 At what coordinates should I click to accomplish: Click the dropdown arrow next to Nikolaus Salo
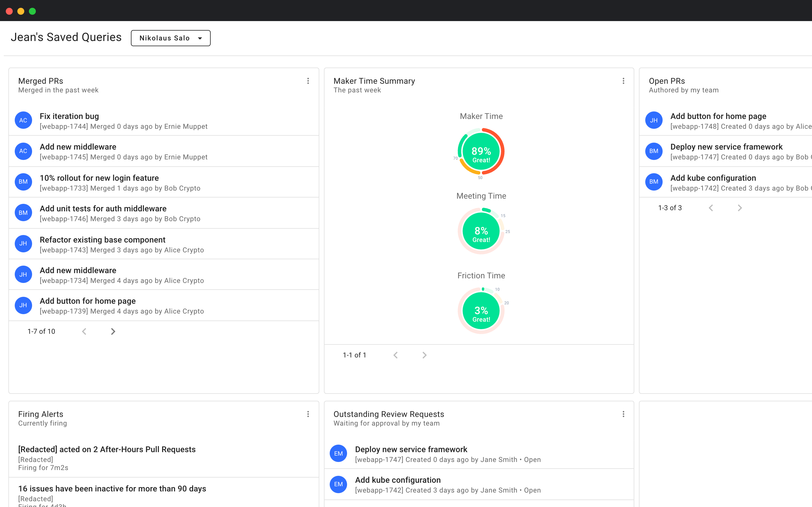200,38
